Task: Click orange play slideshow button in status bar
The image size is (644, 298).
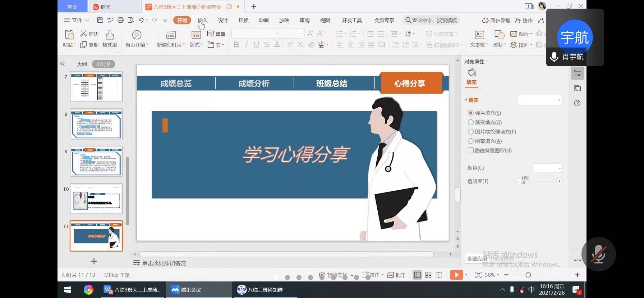Action: (456, 275)
